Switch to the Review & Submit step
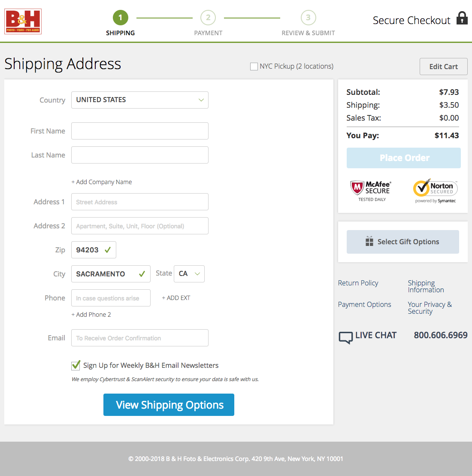Image resolution: width=472 pixels, height=476 pixels. point(308,18)
